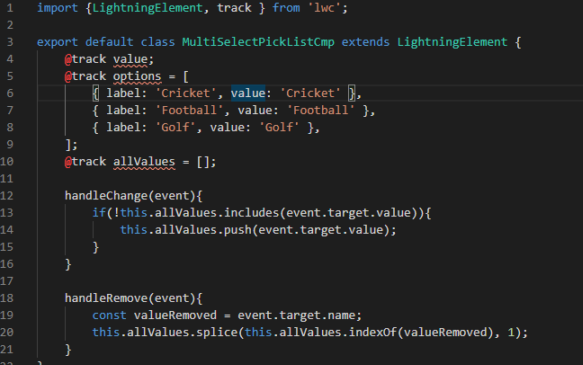The image size is (583, 365).
Task: Click the 'lwc' module string
Action: pos(325,8)
